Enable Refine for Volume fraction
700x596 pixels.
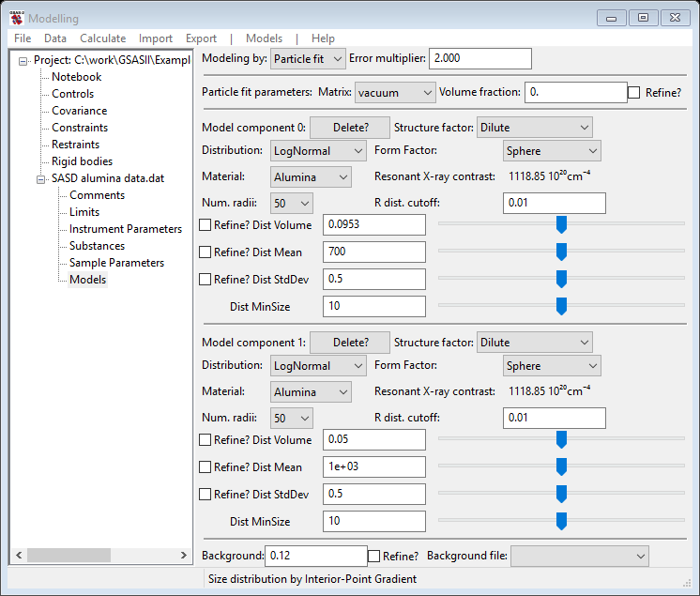tap(634, 93)
